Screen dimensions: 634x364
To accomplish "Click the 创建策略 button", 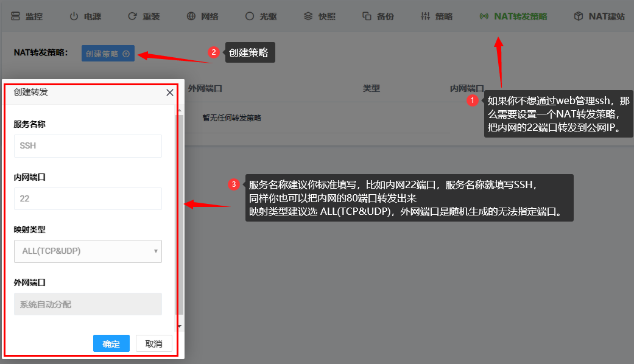I will click(108, 54).
